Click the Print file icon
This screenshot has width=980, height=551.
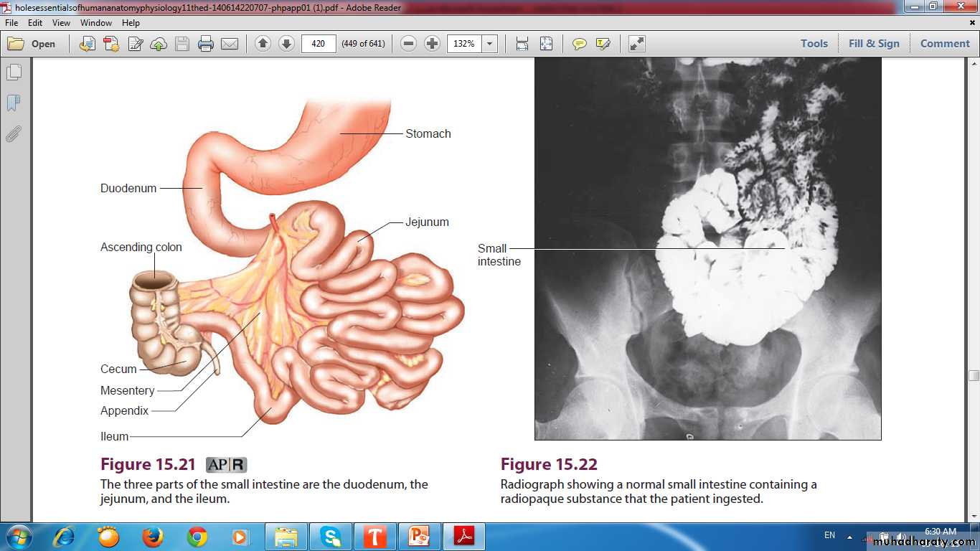[206, 44]
